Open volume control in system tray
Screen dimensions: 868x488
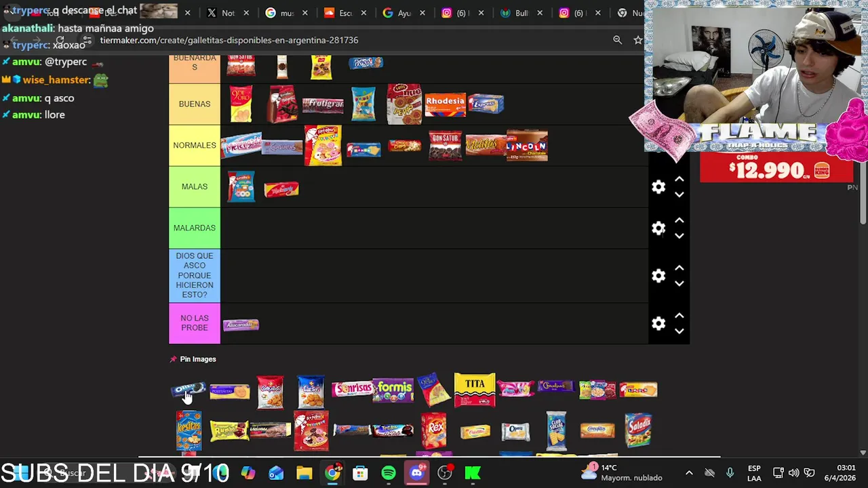click(793, 473)
